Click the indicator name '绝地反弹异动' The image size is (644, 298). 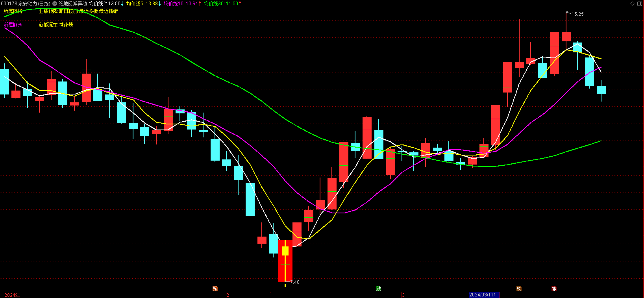[x=73, y=4]
